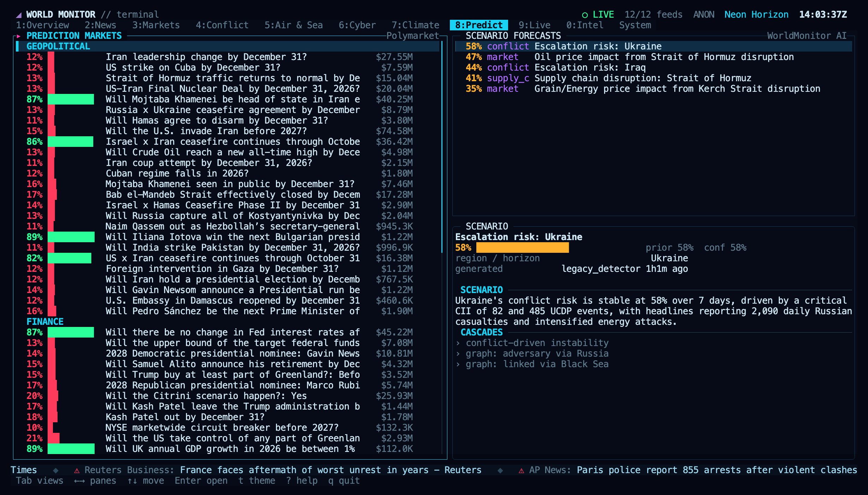
Task: Click the diamond separator after Times
Action: 55,470
